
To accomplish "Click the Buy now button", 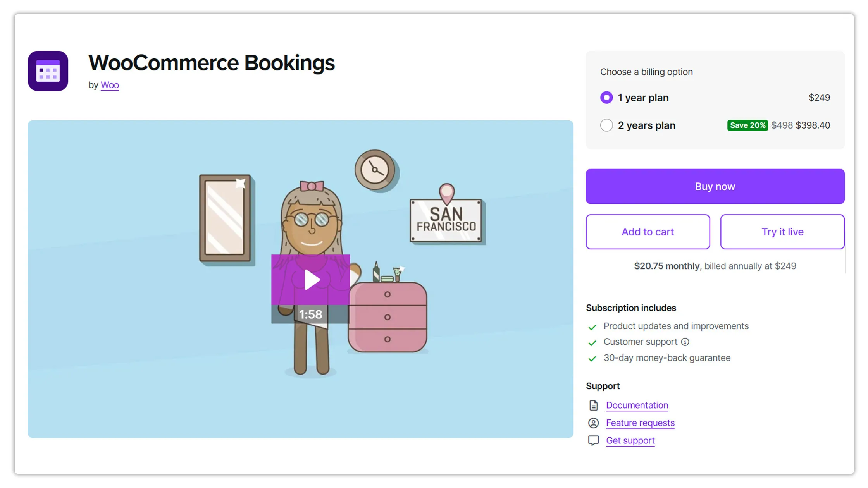I will click(715, 186).
